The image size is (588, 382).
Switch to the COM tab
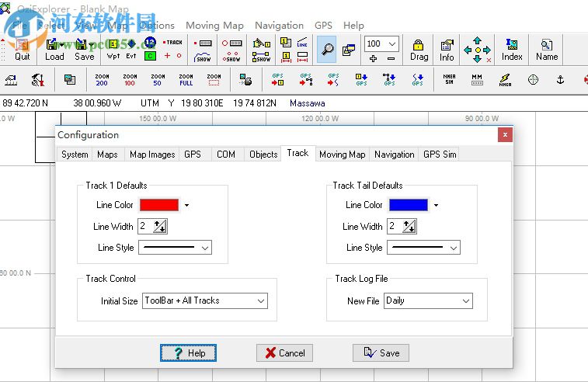click(226, 155)
